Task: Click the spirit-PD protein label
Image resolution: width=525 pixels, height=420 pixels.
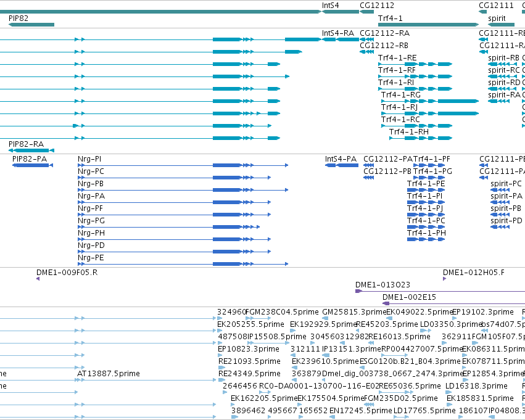Action: 506,221
